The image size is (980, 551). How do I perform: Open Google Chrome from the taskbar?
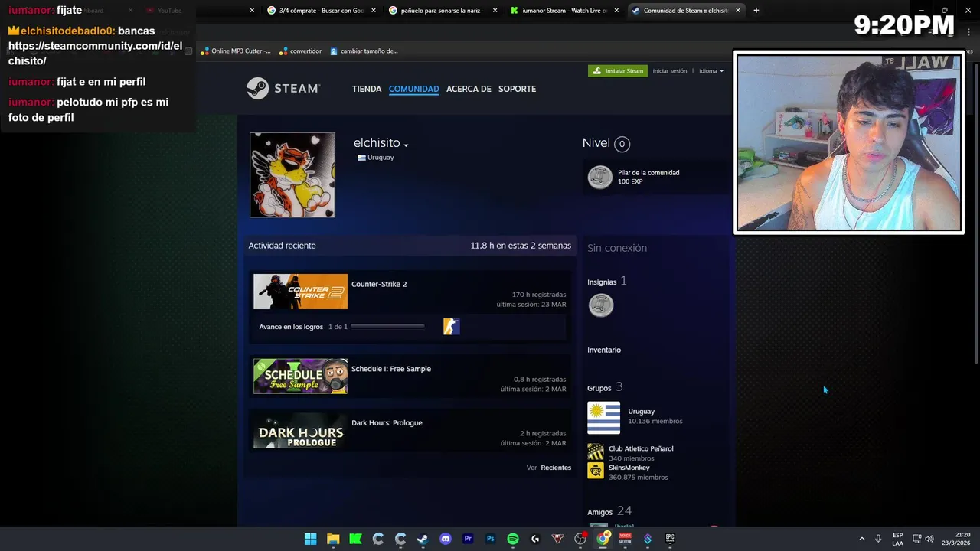pyautogui.click(x=603, y=539)
